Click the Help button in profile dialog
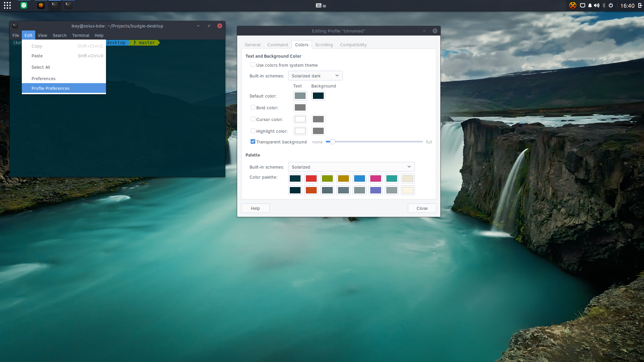644x362 pixels. click(x=255, y=208)
